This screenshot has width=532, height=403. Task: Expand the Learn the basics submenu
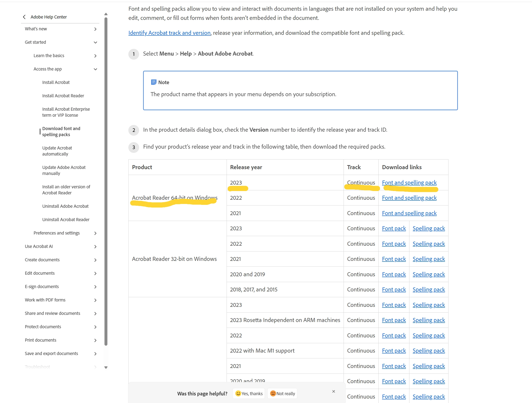(x=95, y=56)
